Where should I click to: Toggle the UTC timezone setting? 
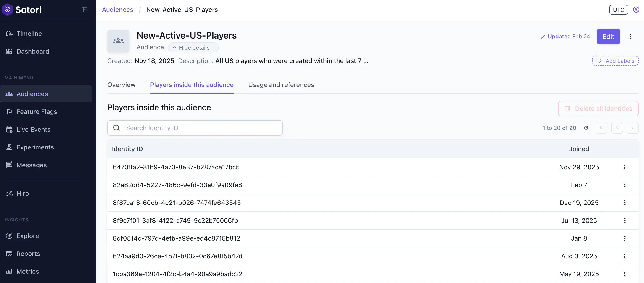618,10
